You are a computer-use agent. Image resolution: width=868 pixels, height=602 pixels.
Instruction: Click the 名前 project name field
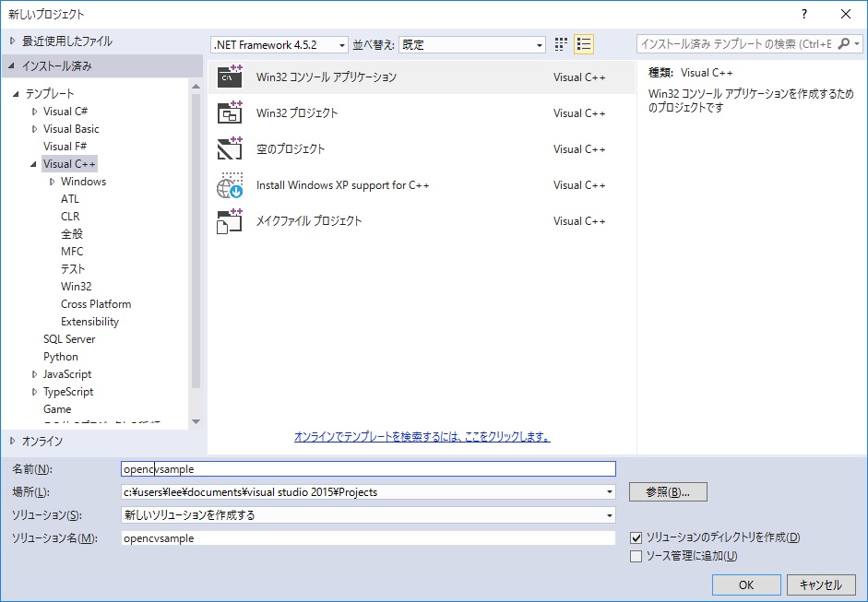coord(369,469)
